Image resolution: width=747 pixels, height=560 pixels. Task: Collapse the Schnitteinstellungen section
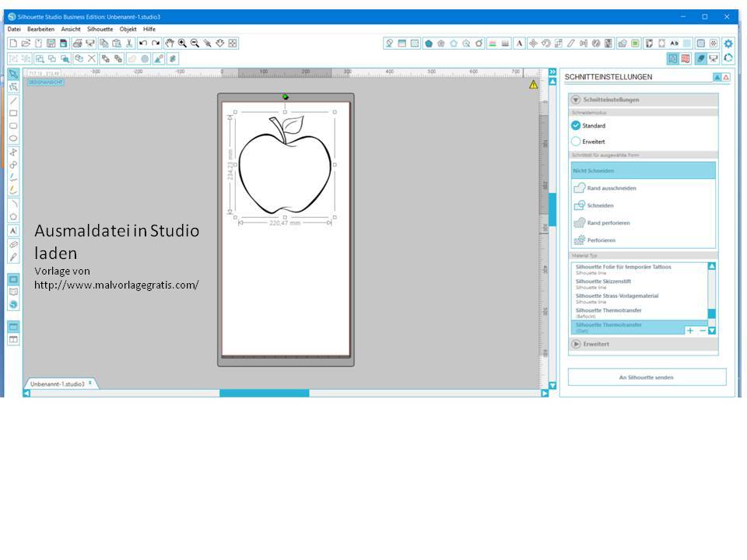click(576, 100)
